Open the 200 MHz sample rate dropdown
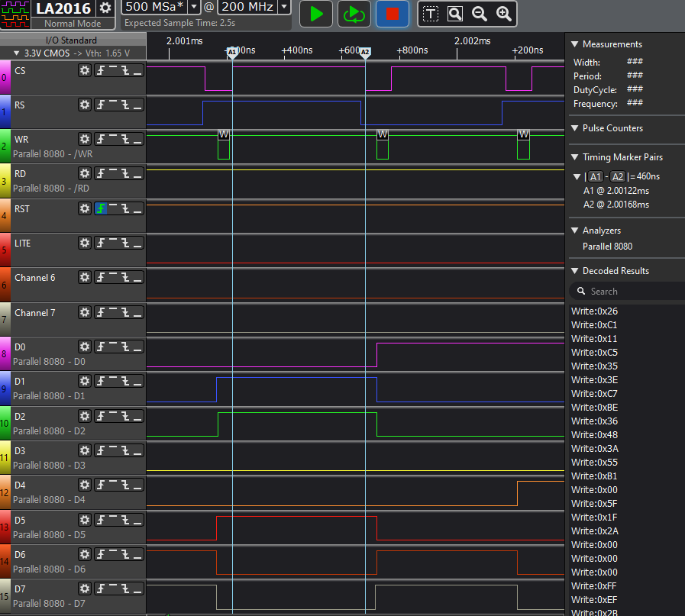685x616 pixels. coord(284,7)
